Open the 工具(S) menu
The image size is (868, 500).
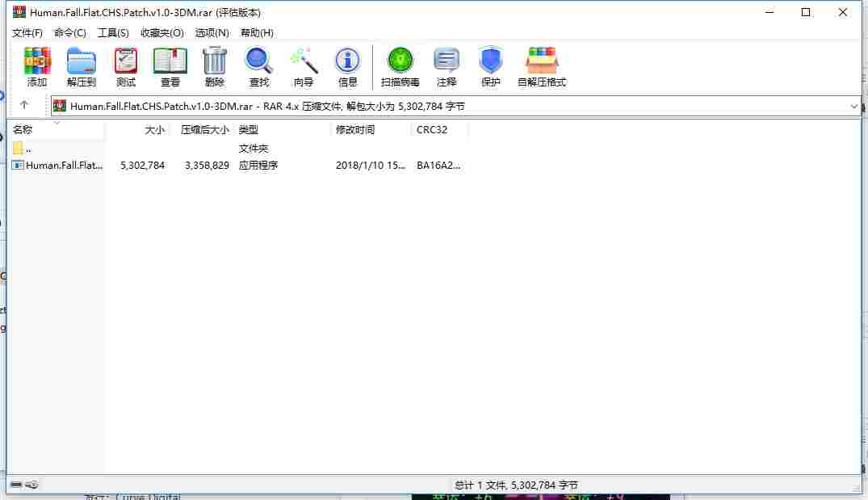[113, 32]
